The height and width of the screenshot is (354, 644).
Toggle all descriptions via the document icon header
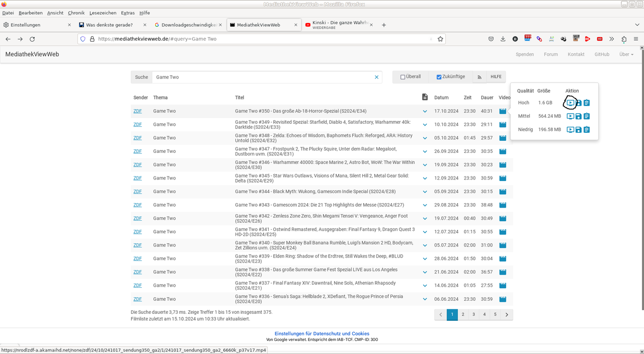pyautogui.click(x=425, y=97)
